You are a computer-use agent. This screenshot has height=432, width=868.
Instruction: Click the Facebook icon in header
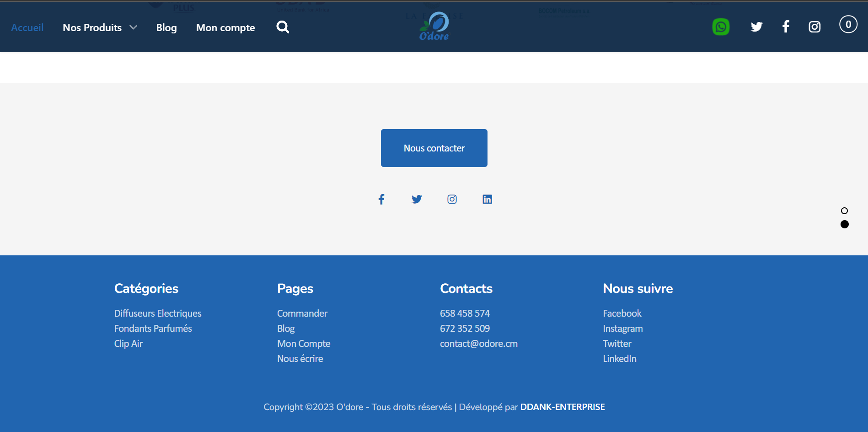click(x=786, y=27)
